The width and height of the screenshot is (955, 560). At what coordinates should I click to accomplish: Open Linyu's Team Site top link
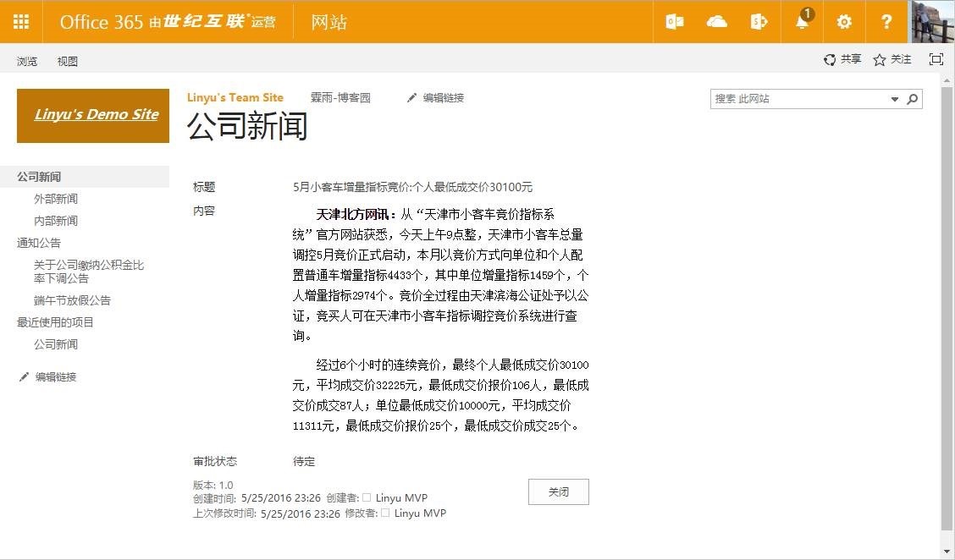click(235, 97)
